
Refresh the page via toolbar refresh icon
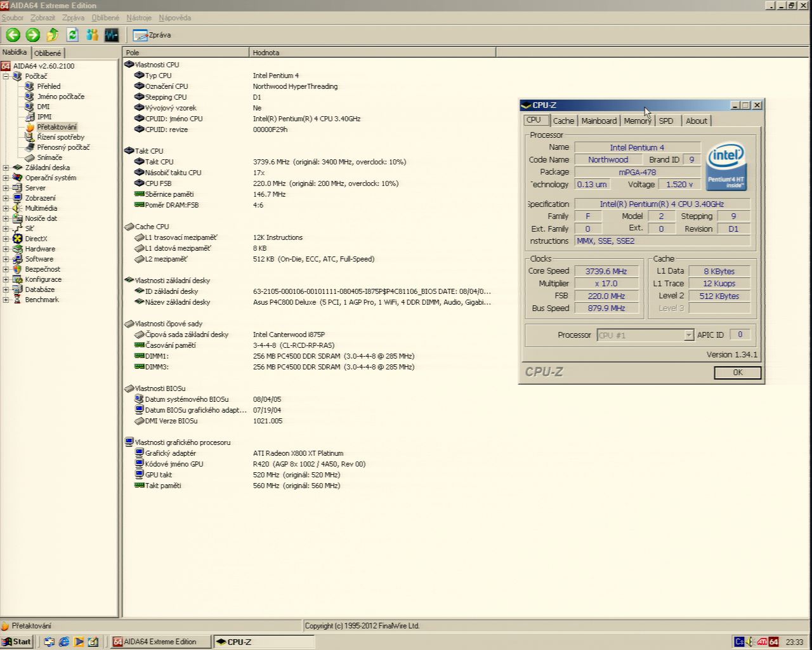[72, 35]
